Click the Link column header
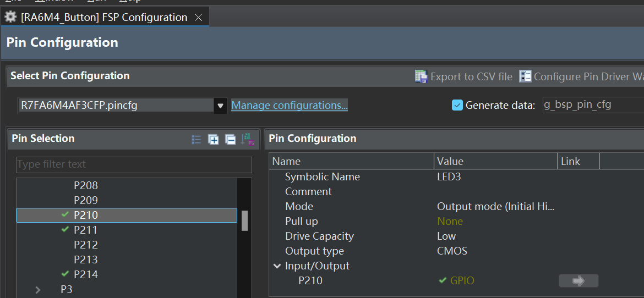Screen dimensions: 644x298 tap(578, 161)
